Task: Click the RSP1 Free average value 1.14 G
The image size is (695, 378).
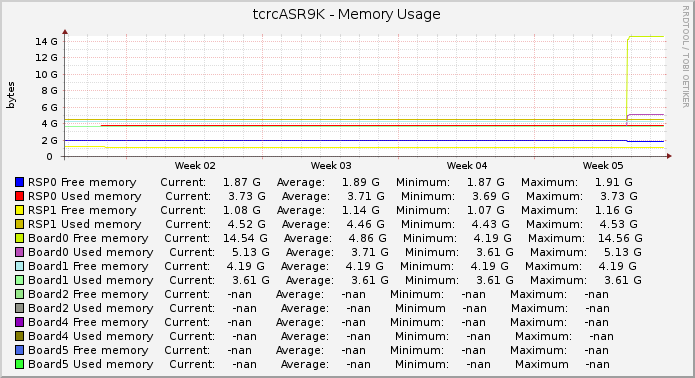Action: pos(360,210)
